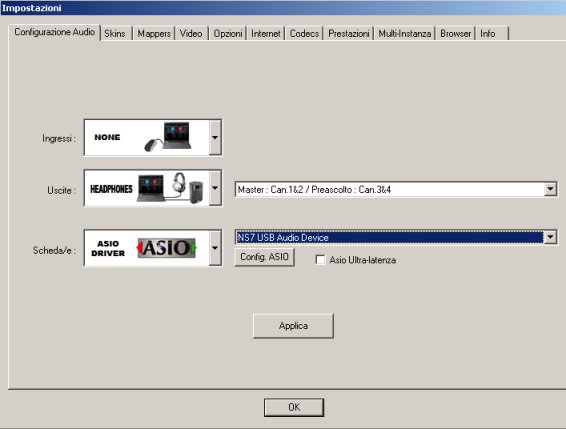
Task: Switch to the Mappers tab
Action: pyautogui.click(x=154, y=34)
